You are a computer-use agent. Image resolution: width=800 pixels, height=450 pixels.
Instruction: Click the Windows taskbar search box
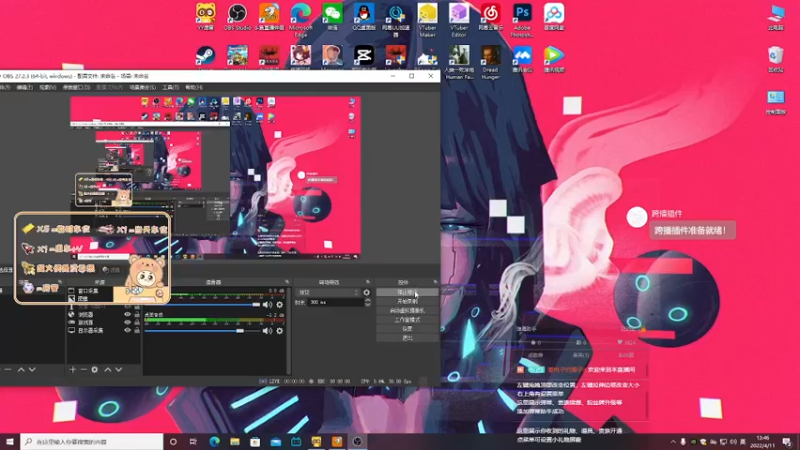[92, 441]
